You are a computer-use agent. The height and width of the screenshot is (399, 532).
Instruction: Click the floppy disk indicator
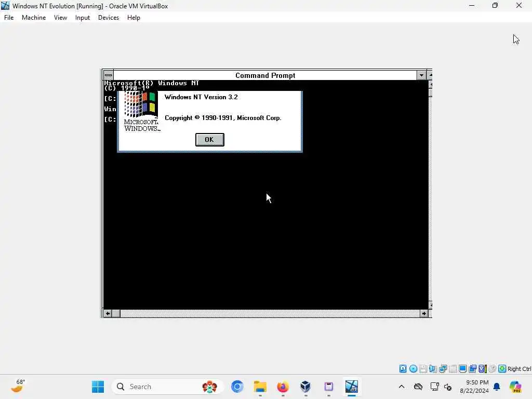pos(423,369)
